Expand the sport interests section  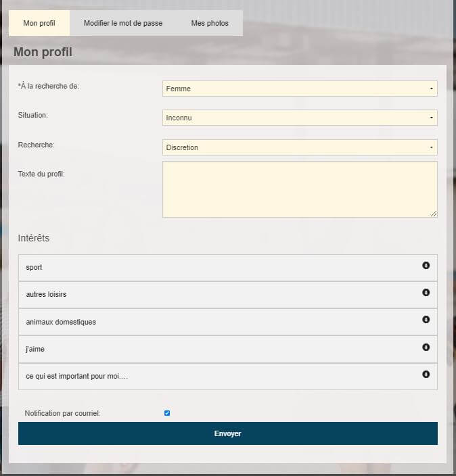(x=216, y=268)
